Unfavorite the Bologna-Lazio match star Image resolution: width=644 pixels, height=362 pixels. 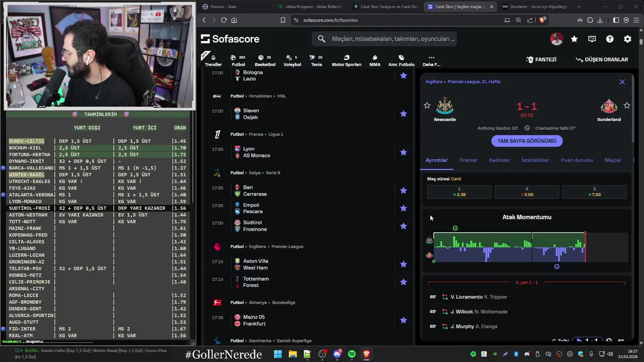(404, 75)
